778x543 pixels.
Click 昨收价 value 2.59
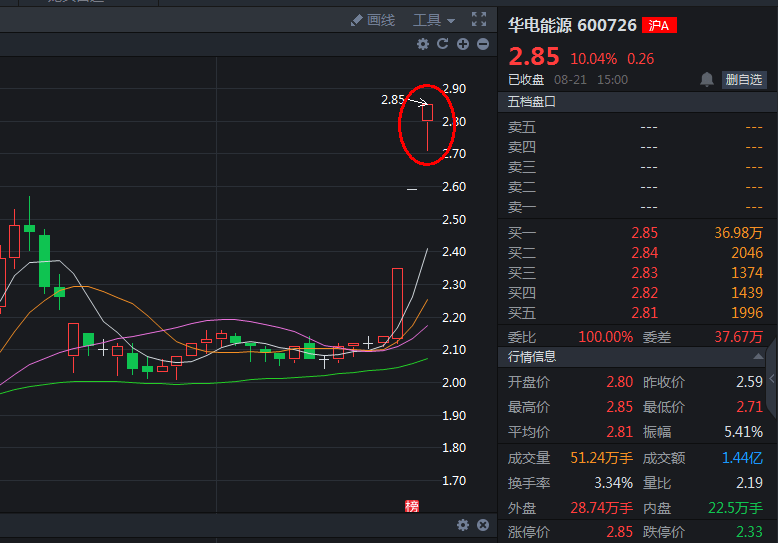point(749,382)
